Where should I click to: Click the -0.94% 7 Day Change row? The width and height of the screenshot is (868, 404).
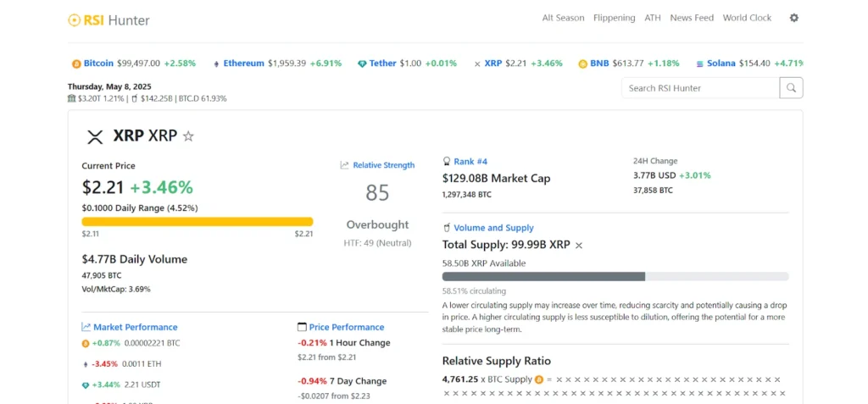(x=342, y=381)
